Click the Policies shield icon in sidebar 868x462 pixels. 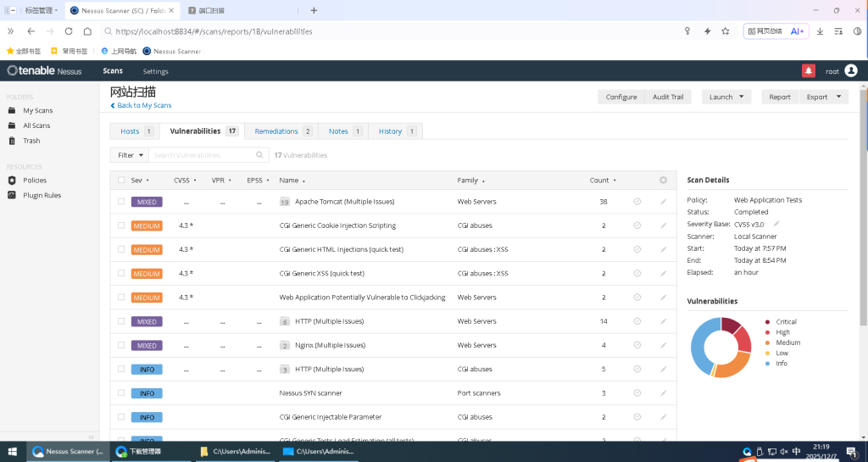click(x=12, y=181)
